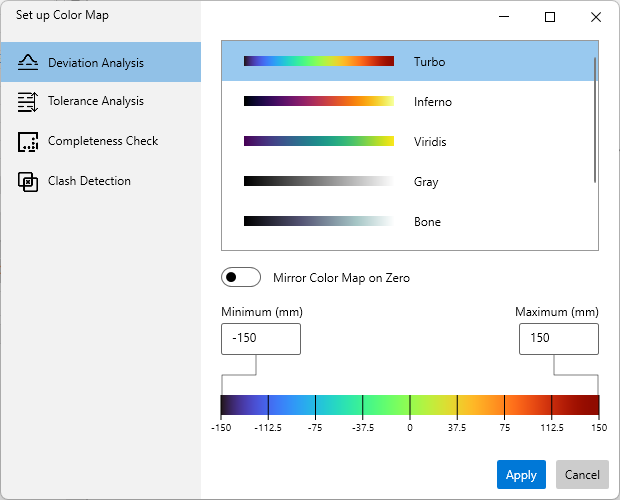Click the Maximum (mm) label
This screenshot has width=620, height=500.
(557, 312)
